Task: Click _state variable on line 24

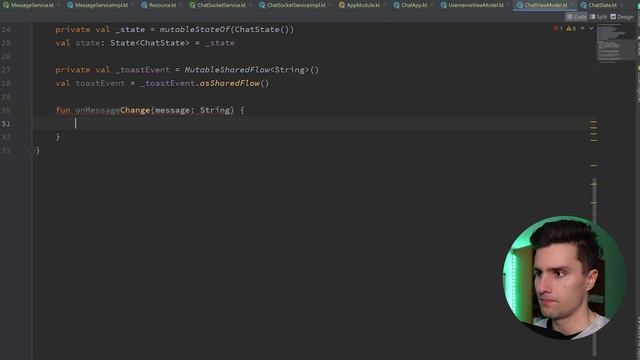Action: [x=130, y=29]
